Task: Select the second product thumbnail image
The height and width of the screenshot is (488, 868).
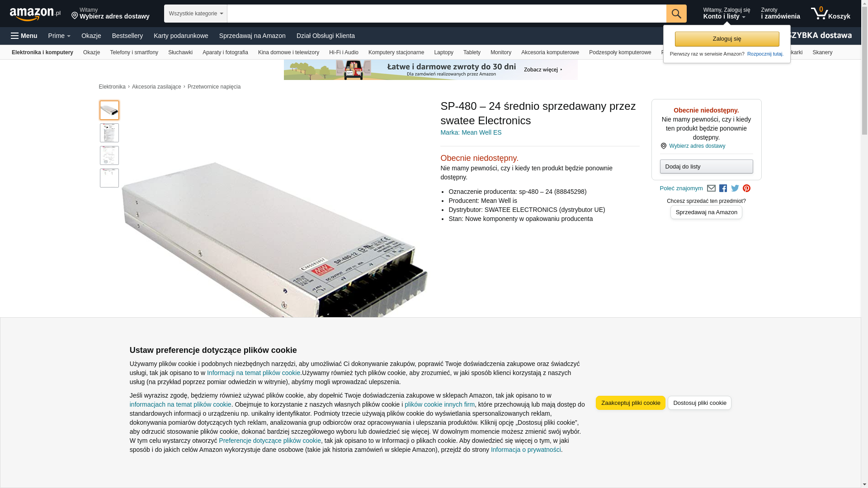Action: (109, 133)
